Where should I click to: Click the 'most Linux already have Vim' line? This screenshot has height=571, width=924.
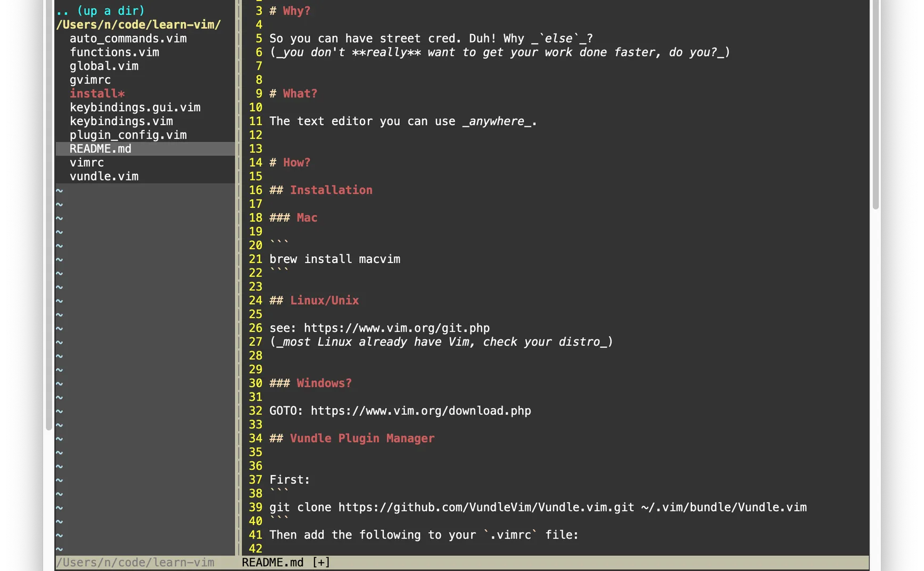(441, 342)
